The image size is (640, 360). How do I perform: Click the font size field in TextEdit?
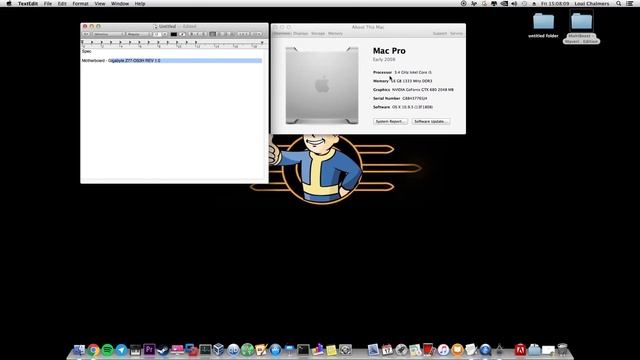click(157, 34)
